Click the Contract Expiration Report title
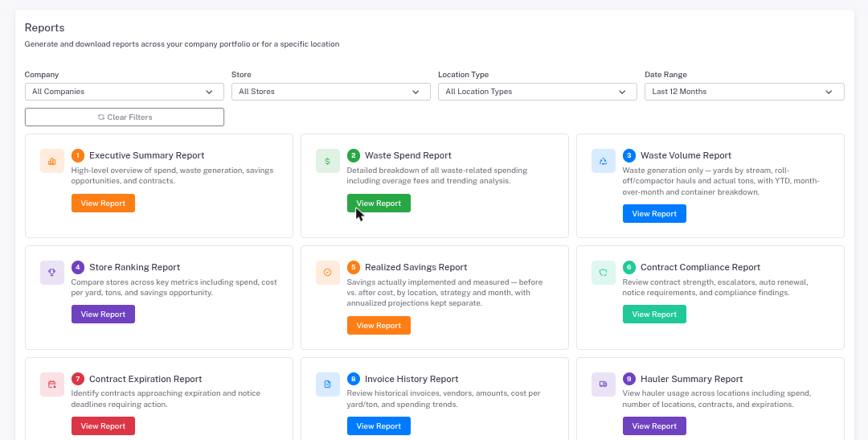 145,379
